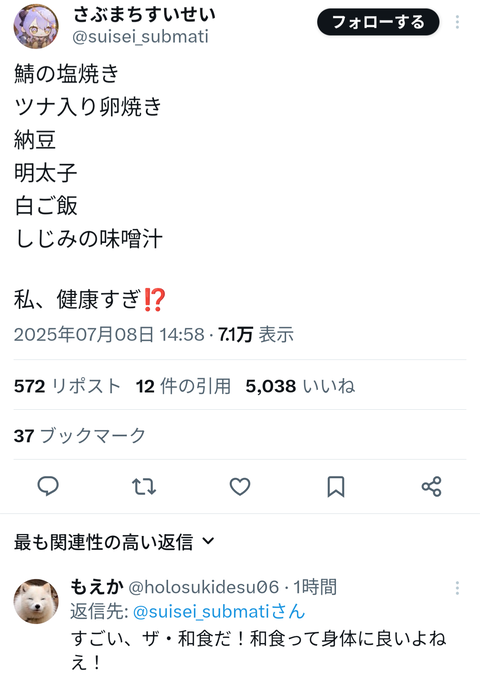Open the three-dot menu on the main post
Viewport: 480px width, 675px height.
457,22
